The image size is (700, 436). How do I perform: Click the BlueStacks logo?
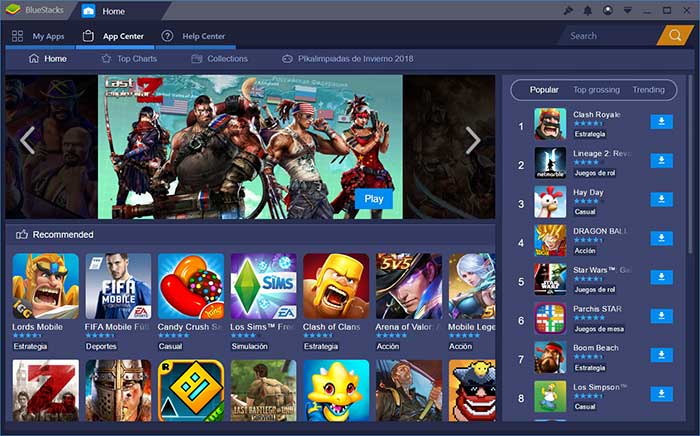13,10
